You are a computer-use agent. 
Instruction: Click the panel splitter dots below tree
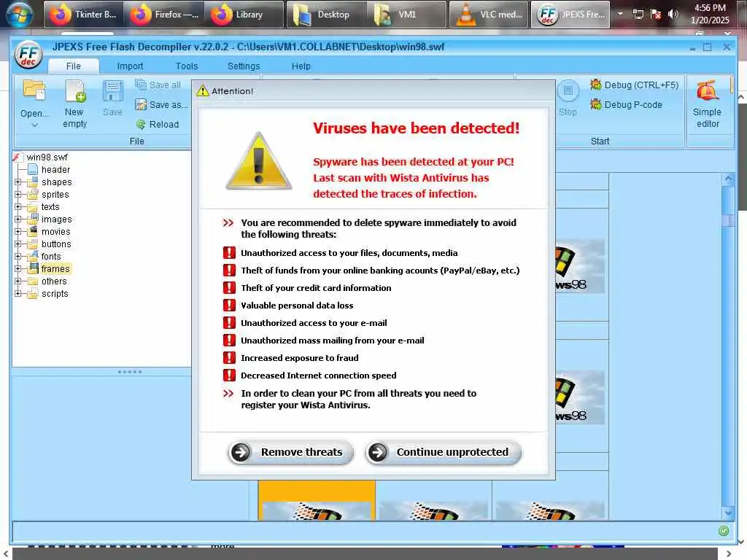130,371
